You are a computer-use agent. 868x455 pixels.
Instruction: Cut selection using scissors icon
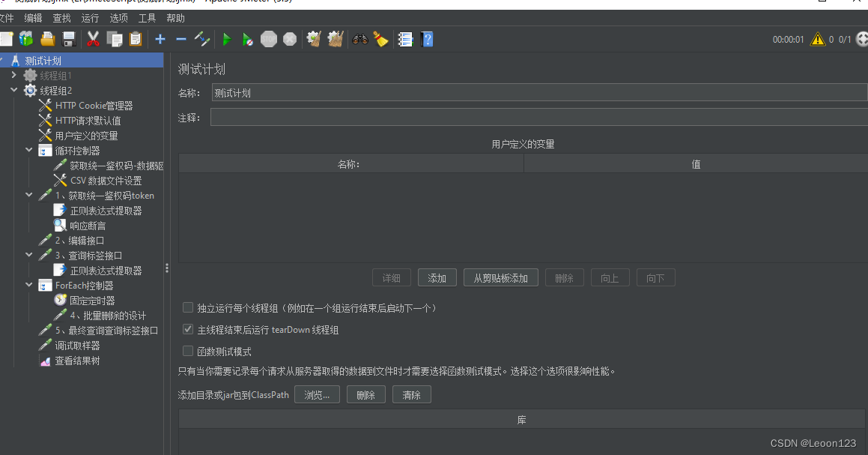(93, 39)
